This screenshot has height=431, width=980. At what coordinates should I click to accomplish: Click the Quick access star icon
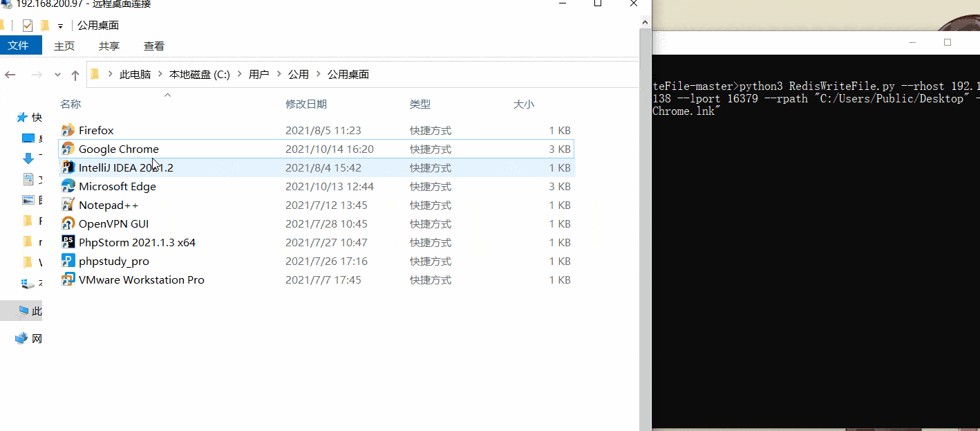22,118
